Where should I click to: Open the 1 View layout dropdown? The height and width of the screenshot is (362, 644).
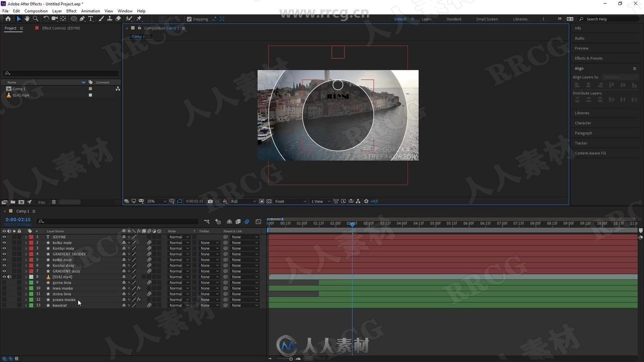coord(320,201)
